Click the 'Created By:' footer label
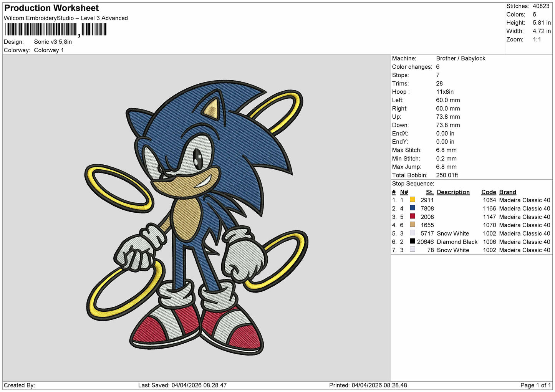Image resolution: width=555 pixels, height=392 pixels. [x=19, y=385]
